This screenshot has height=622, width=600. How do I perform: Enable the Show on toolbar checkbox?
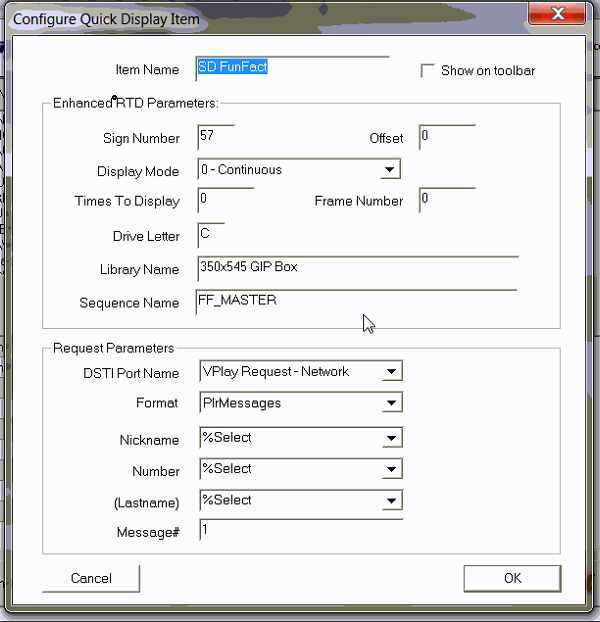428,71
